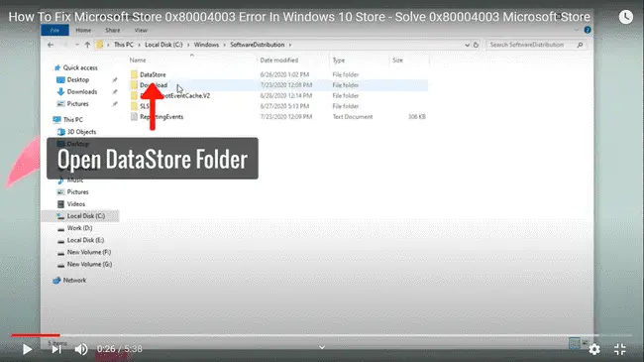The image size is (644, 362).
Task: Expand the ribbon with chevron arrow
Action: coord(577,30)
